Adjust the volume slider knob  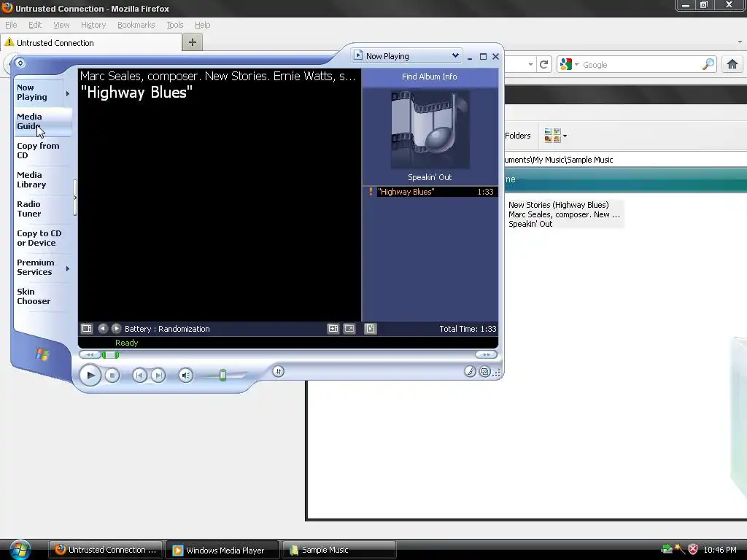[x=222, y=376]
